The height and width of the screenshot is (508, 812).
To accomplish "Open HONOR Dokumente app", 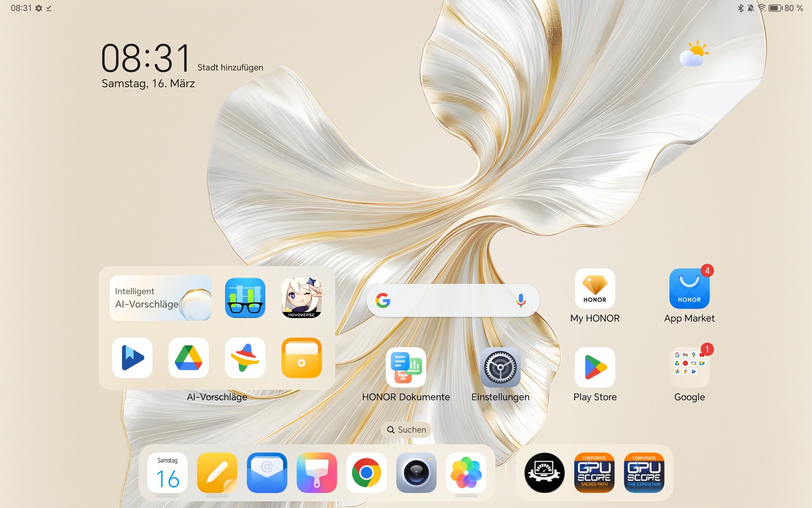I will point(406,367).
